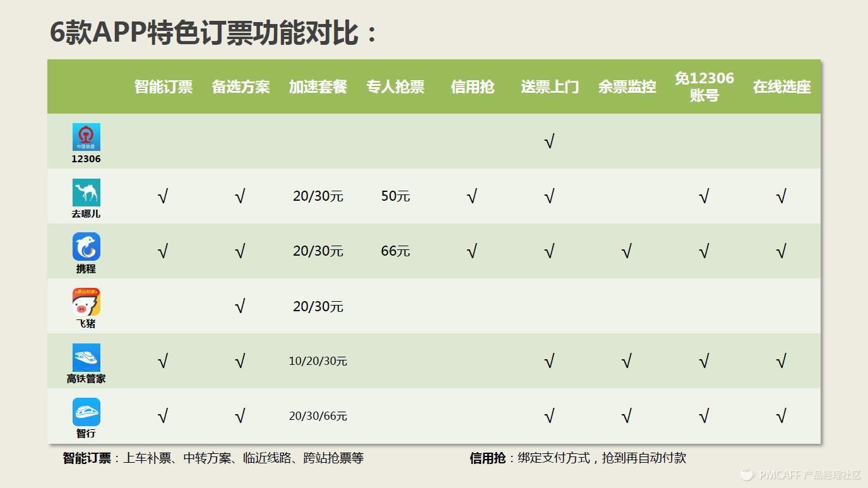The width and height of the screenshot is (868, 488).
Task: Select the 免12306账号 column header
Action: click(705, 86)
